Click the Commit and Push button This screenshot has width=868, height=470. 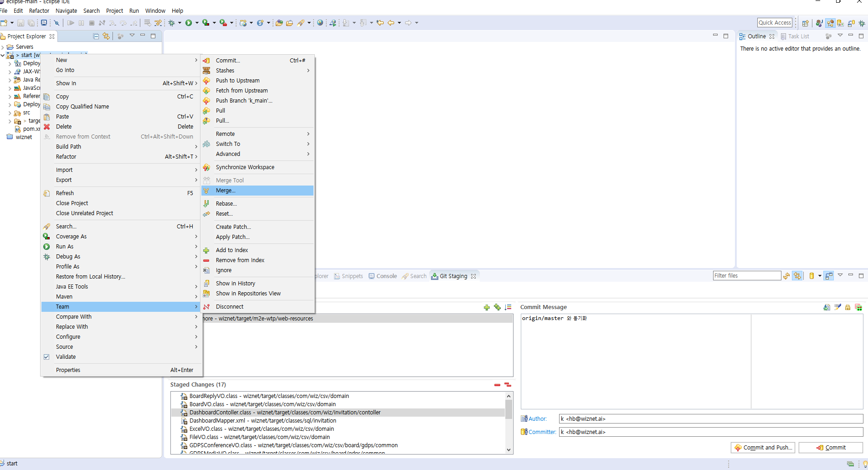coord(763,448)
